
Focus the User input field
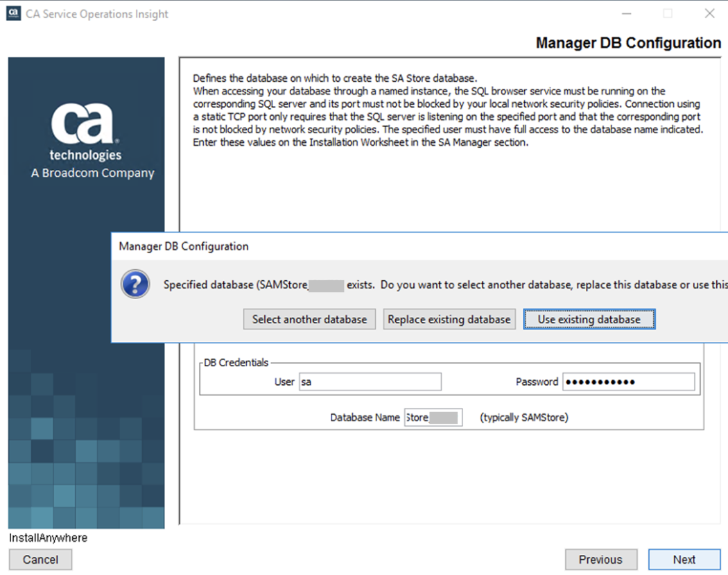[370, 381]
